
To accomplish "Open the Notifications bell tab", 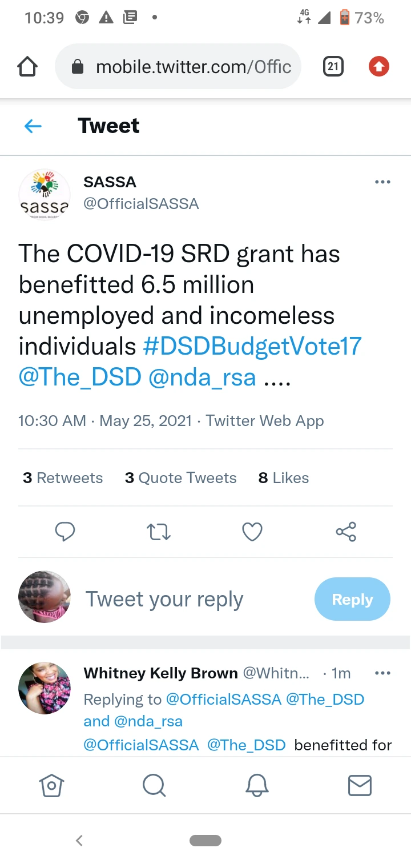I will [x=257, y=786].
